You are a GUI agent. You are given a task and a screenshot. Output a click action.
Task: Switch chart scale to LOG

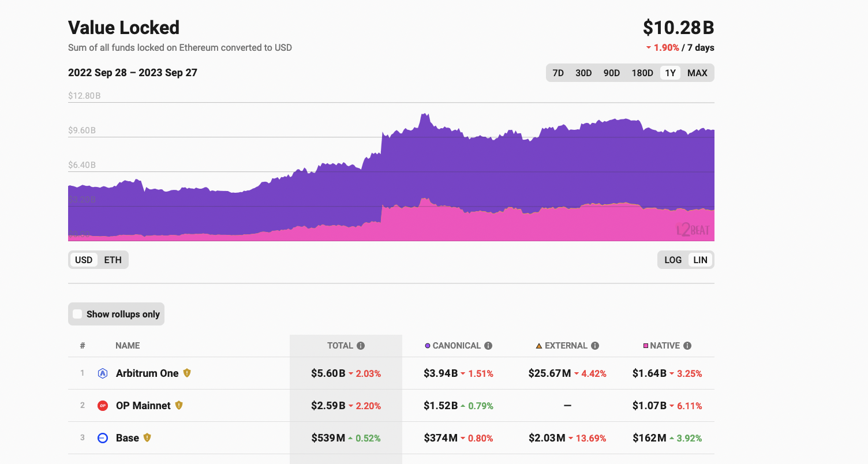(x=673, y=260)
